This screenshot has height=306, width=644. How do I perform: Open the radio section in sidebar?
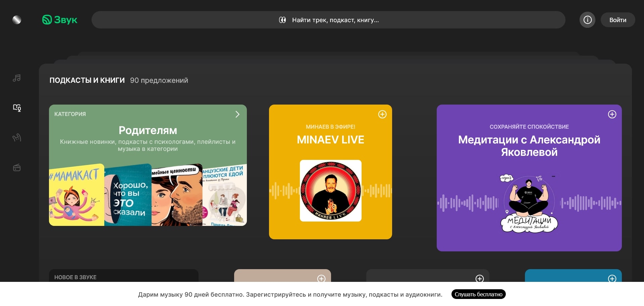point(17,168)
